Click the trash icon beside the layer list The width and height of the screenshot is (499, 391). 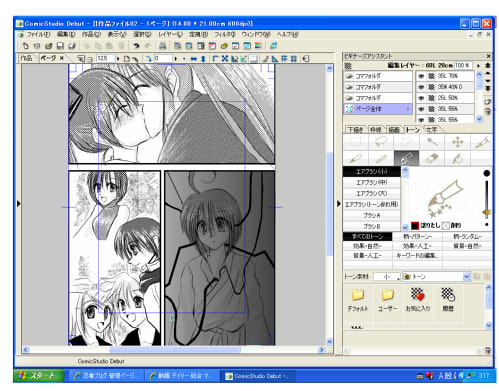tap(488, 111)
